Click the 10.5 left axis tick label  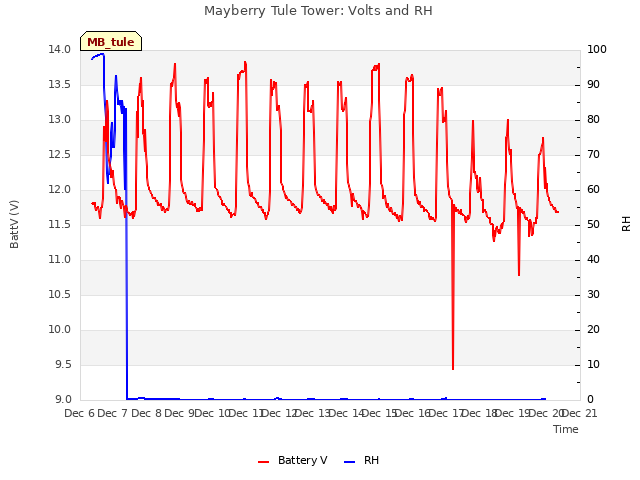60,295
